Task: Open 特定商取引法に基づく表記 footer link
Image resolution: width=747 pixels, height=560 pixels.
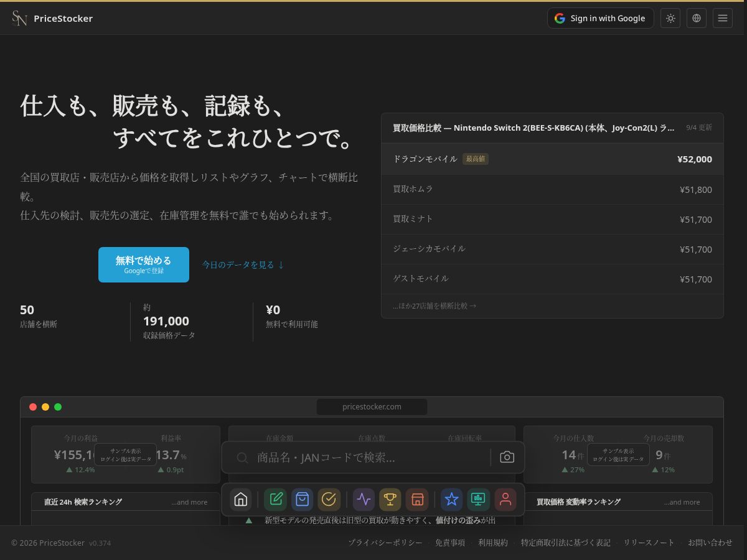Action: point(566,543)
